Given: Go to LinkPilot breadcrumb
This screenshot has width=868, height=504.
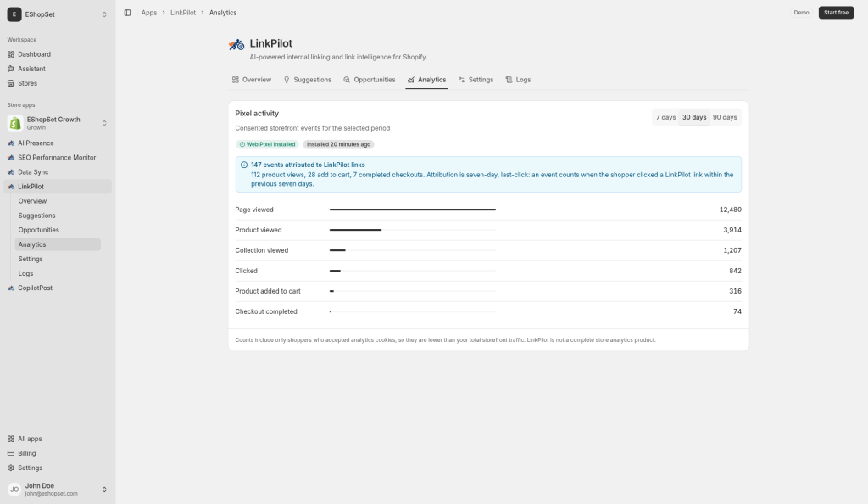Looking at the screenshot, I should [183, 13].
